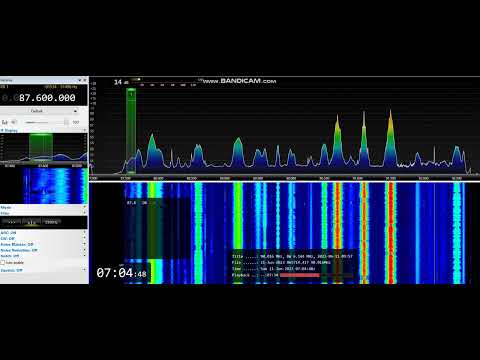Viewport: 480px width, 360px height.
Task: Click the red playback progress bar
Action: 300,275
